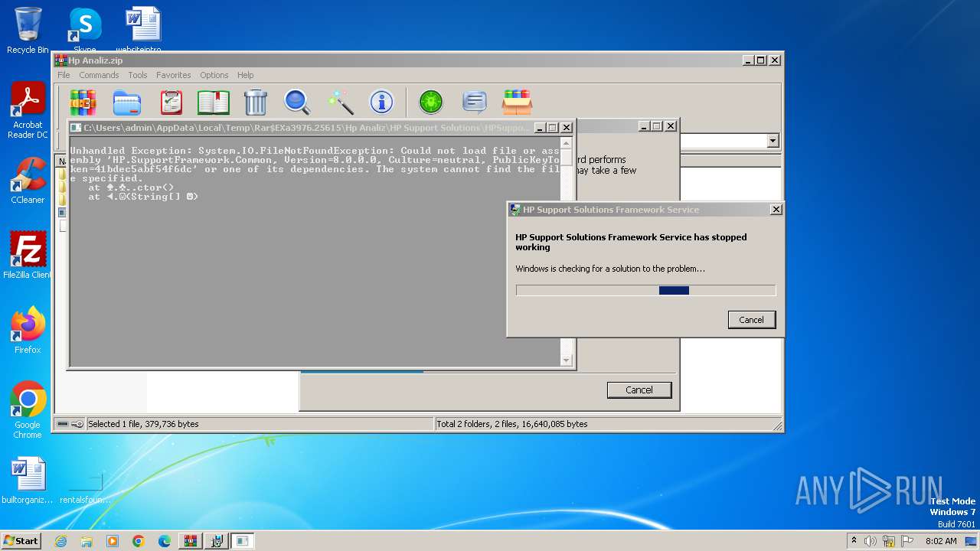Image resolution: width=980 pixels, height=551 pixels.
Task: Click the installer progress bar behind console
Action: tap(361, 372)
